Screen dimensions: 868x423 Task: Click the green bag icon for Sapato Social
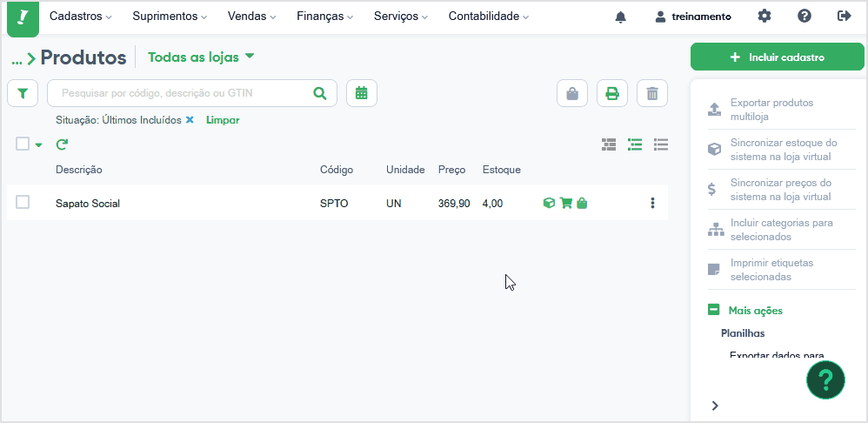pos(582,203)
